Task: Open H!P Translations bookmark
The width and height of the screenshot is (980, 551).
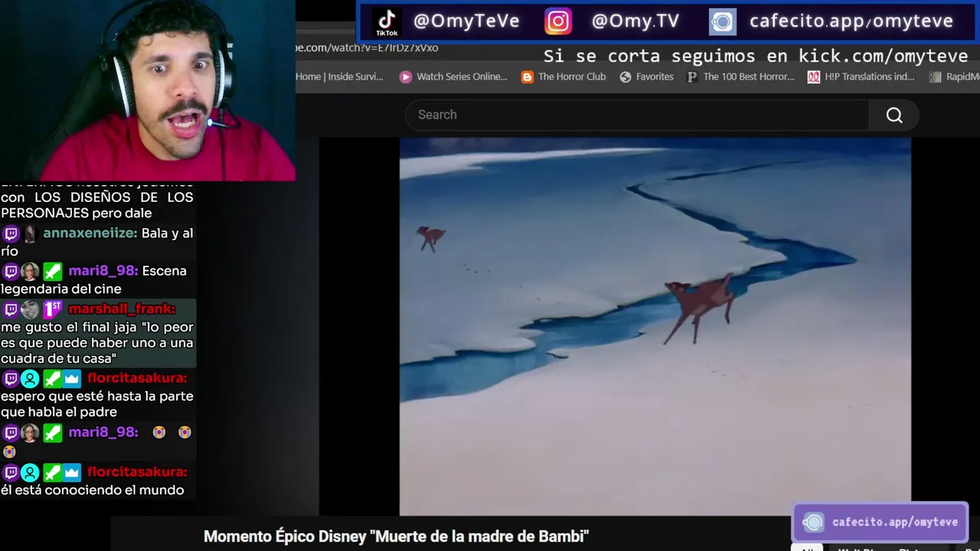Action: [861, 77]
